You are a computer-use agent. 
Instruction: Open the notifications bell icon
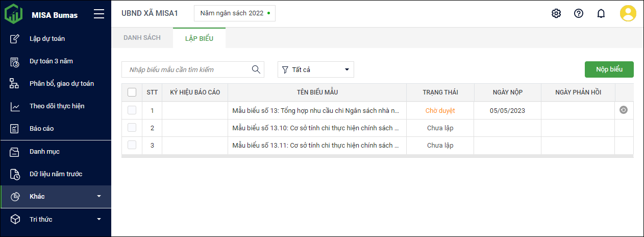[x=601, y=13]
